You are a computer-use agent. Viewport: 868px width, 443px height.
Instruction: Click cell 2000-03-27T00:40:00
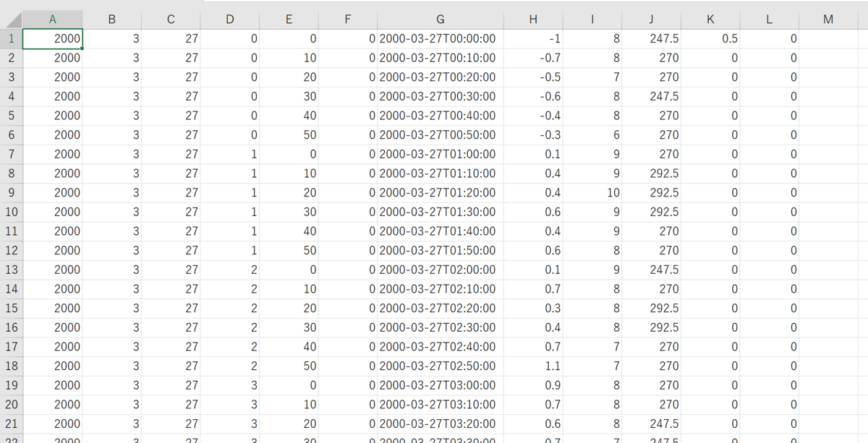[x=441, y=116]
